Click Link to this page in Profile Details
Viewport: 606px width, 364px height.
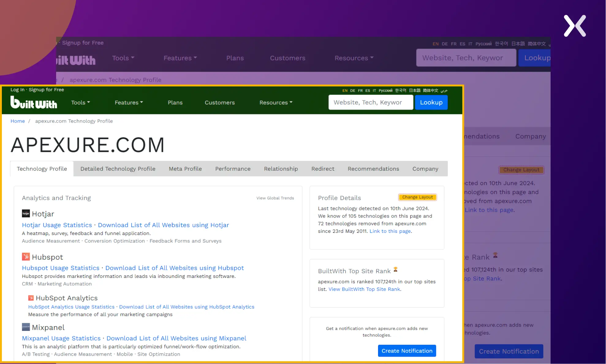click(x=390, y=231)
